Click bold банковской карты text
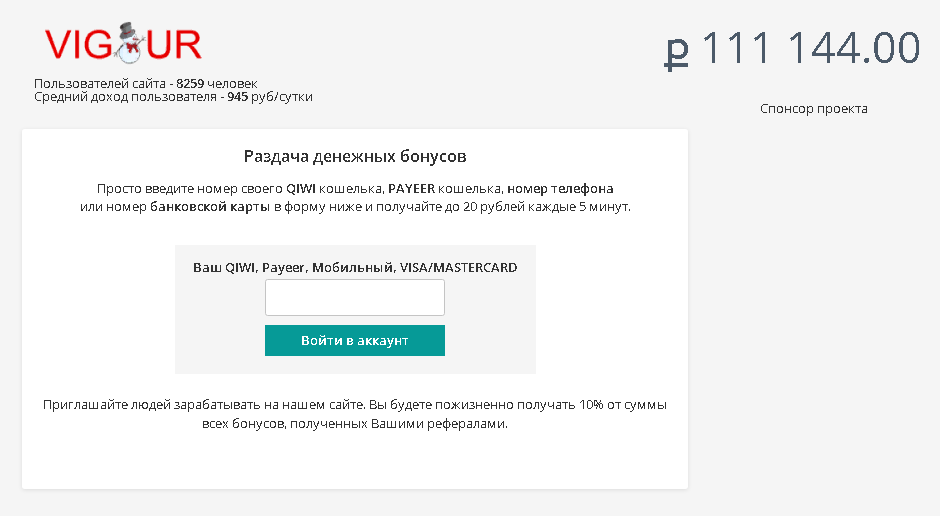940x516 pixels. pos(210,207)
